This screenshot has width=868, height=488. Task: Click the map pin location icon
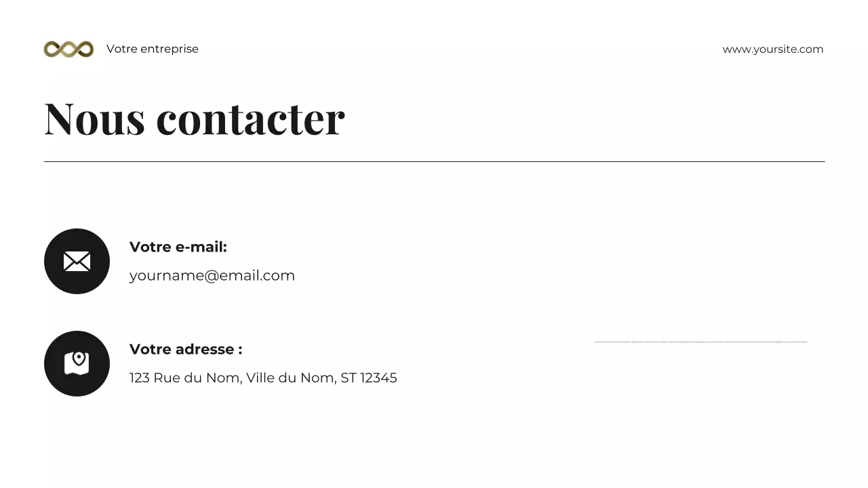(77, 363)
